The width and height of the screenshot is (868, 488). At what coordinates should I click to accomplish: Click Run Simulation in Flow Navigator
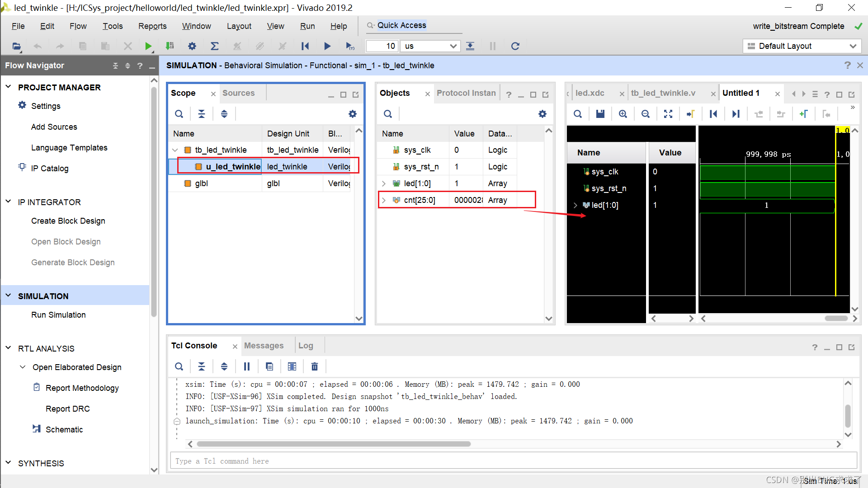[x=58, y=315]
